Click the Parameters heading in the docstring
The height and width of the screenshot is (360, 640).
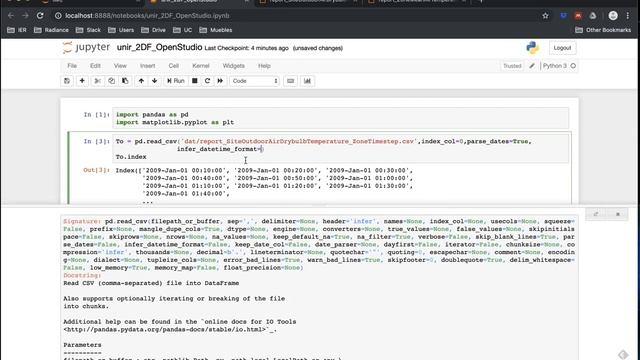(x=82, y=345)
